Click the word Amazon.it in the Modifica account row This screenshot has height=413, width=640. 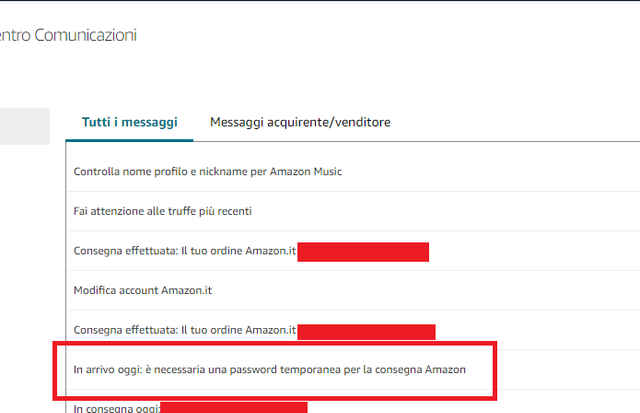[x=187, y=290]
